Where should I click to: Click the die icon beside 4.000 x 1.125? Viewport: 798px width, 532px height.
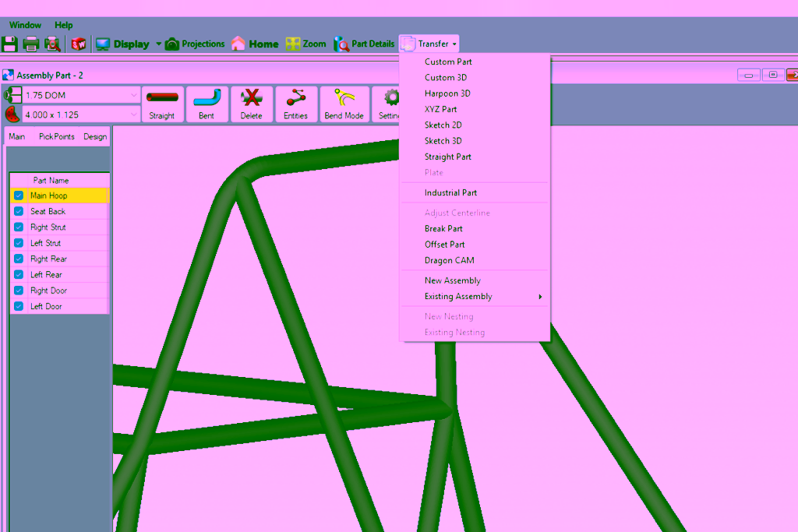pos(12,115)
